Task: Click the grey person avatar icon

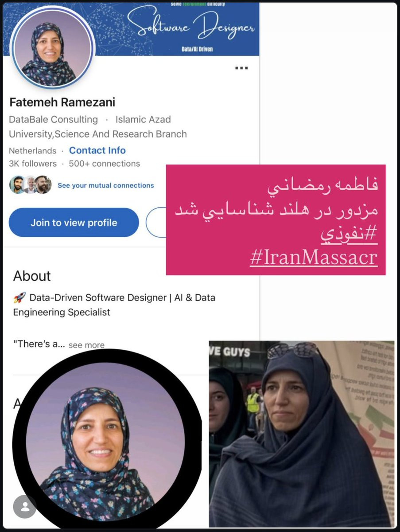Action: click(x=25, y=507)
